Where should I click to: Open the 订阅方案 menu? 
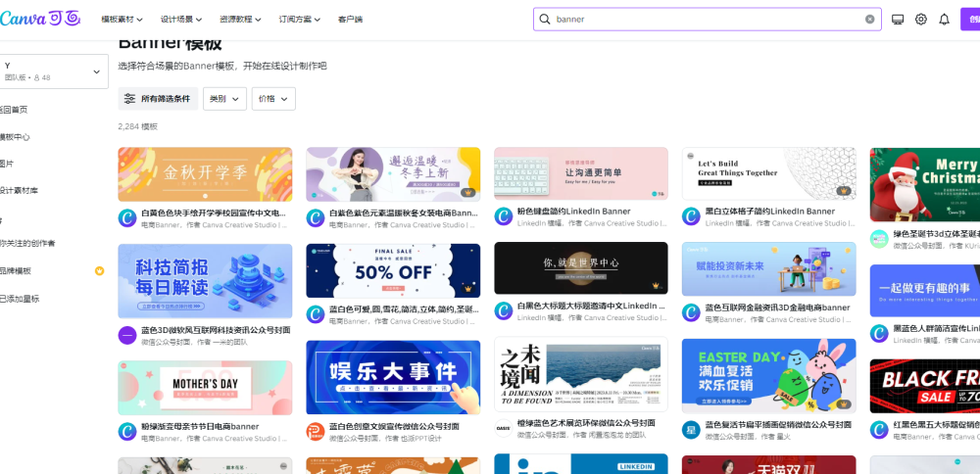click(x=299, y=20)
